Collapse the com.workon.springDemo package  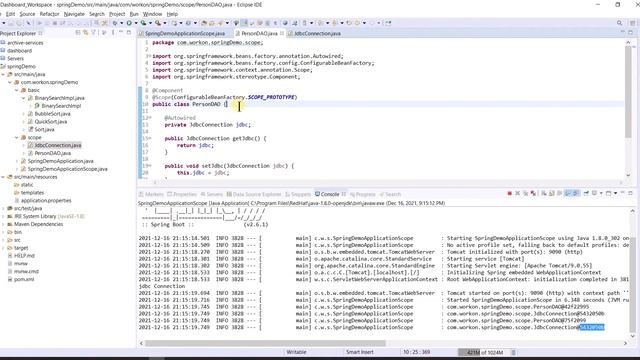10,82
